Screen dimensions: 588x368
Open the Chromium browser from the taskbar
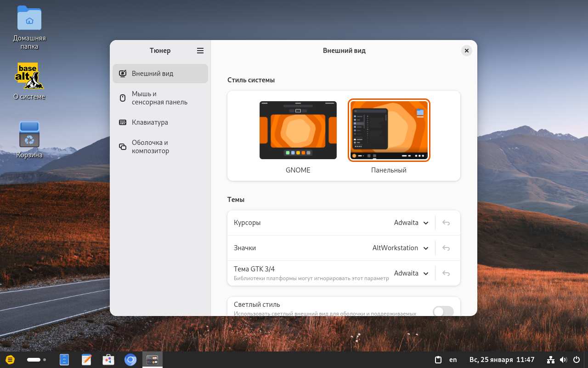pyautogui.click(x=130, y=360)
